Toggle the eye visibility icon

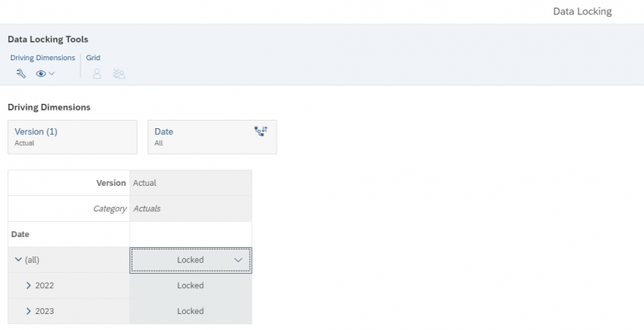[40, 74]
